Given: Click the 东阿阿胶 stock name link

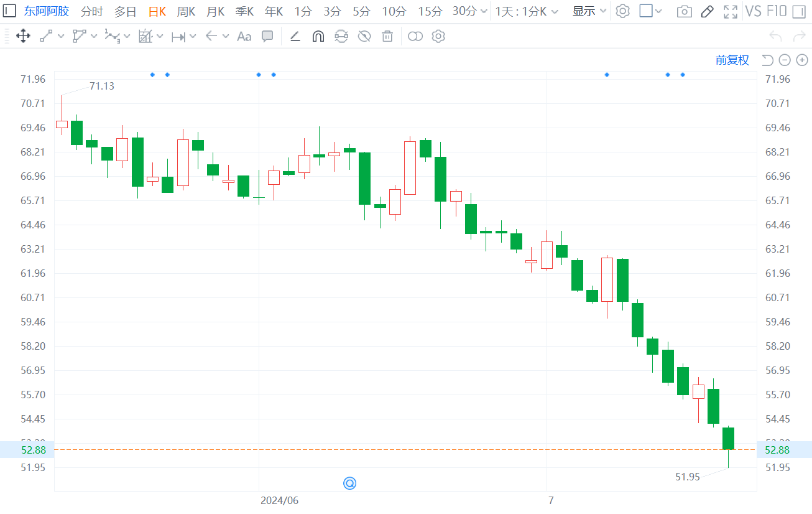Looking at the screenshot, I should click(x=47, y=11).
